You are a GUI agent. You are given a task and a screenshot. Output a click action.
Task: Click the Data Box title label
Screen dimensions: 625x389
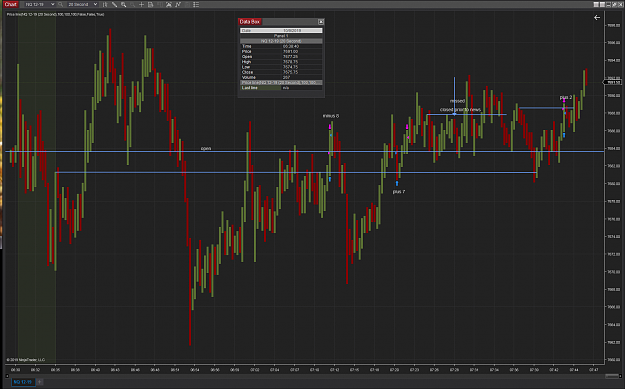(250, 22)
